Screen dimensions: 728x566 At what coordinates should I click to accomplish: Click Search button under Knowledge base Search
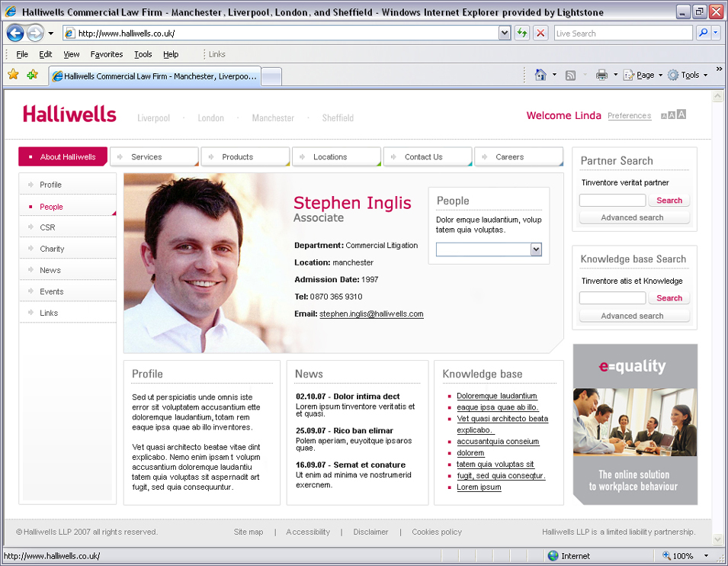tap(669, 297)
